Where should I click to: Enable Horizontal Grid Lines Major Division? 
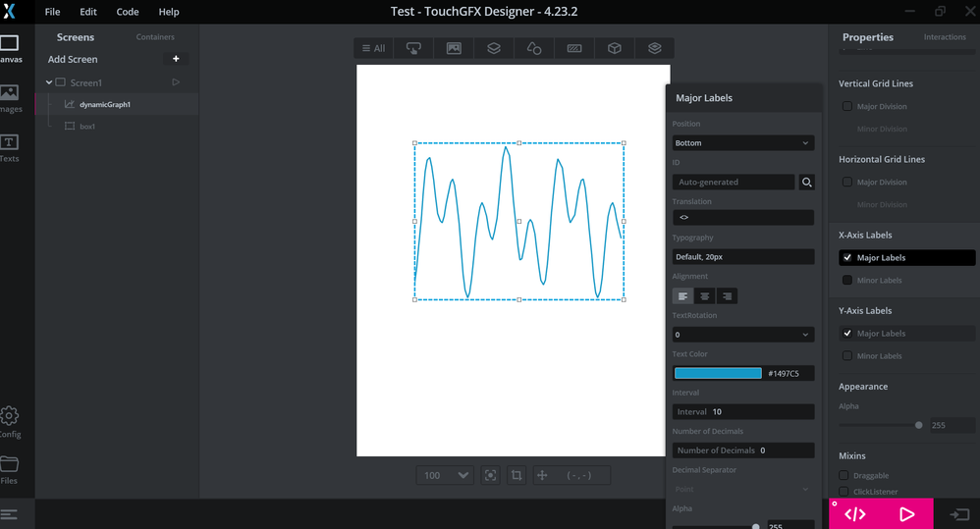(x=846, y=182)
